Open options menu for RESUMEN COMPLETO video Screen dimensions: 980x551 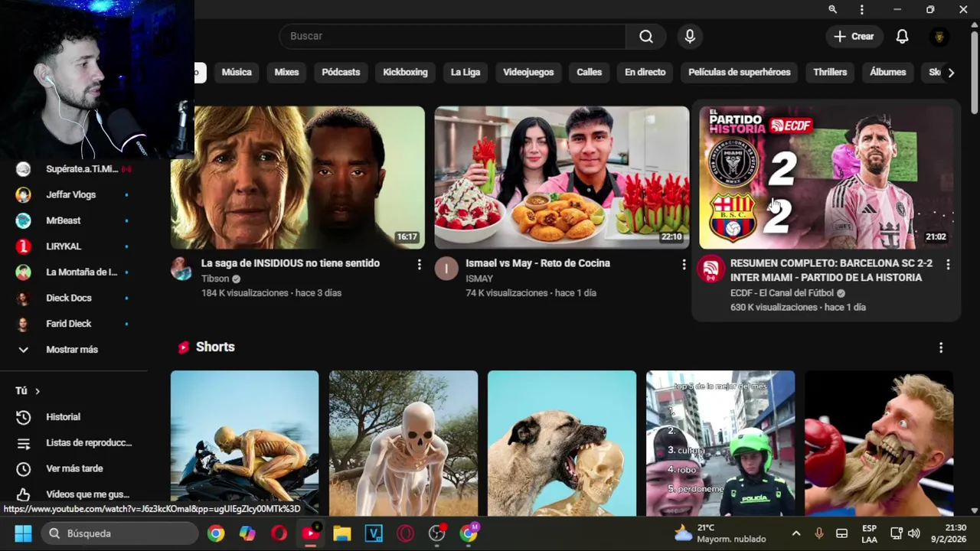tap(948, 264)
